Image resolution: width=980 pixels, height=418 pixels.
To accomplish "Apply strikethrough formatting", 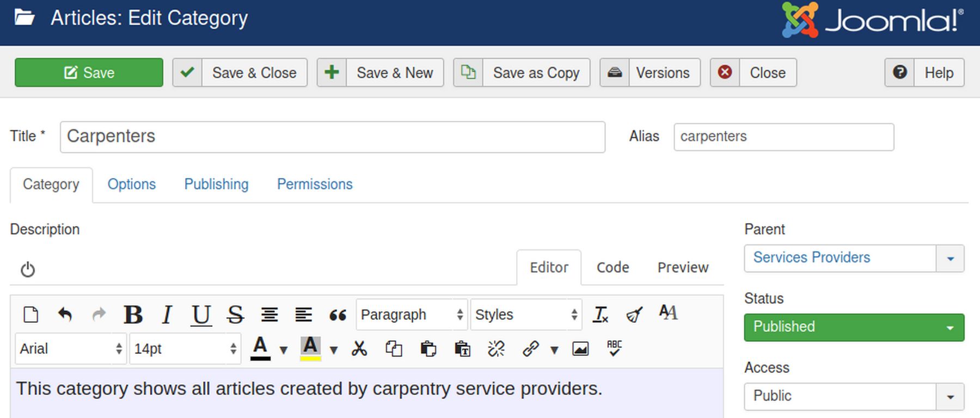I will (235, 315).
